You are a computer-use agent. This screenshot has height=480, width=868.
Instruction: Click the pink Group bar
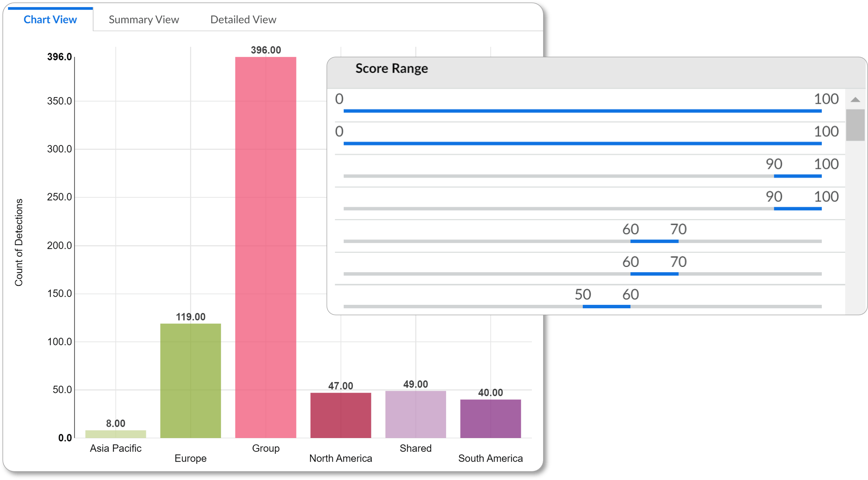(x=266, y=247)
